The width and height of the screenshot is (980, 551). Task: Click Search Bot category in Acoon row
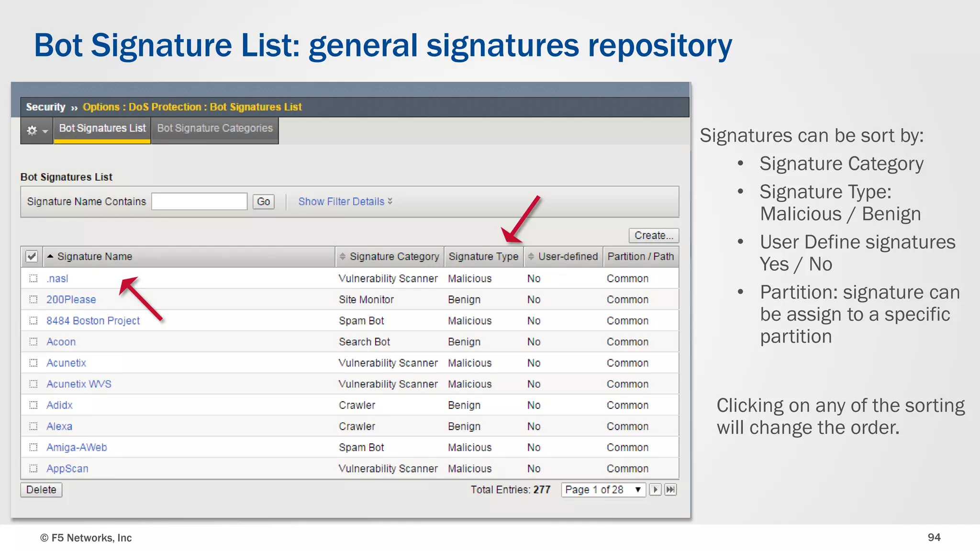(365, 342)
